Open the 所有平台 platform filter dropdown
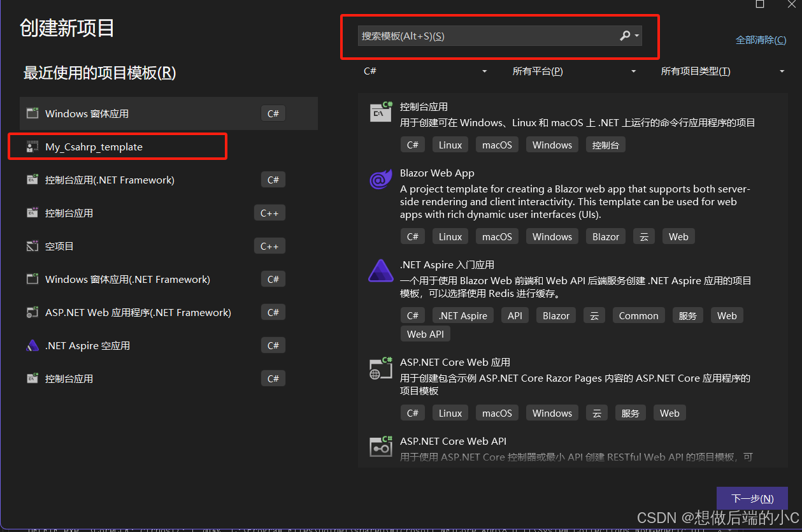This screenshot has width=802, height=532. (x=573, y=71)
